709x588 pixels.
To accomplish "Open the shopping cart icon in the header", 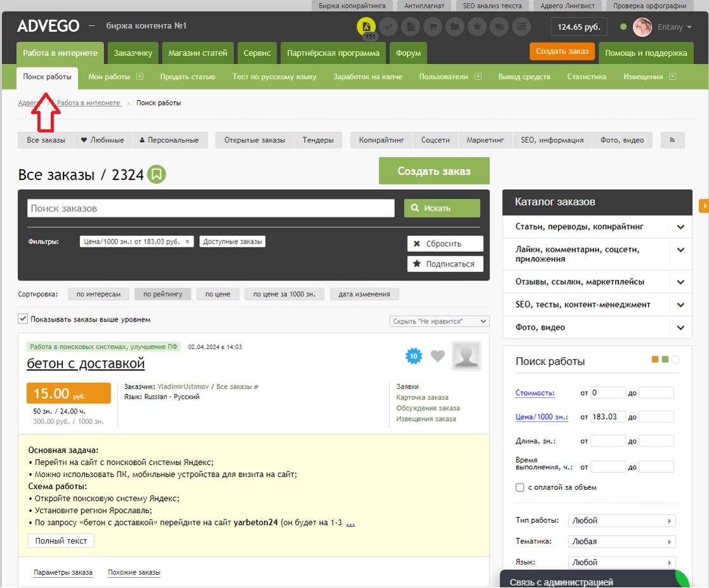I will (433, 27).
